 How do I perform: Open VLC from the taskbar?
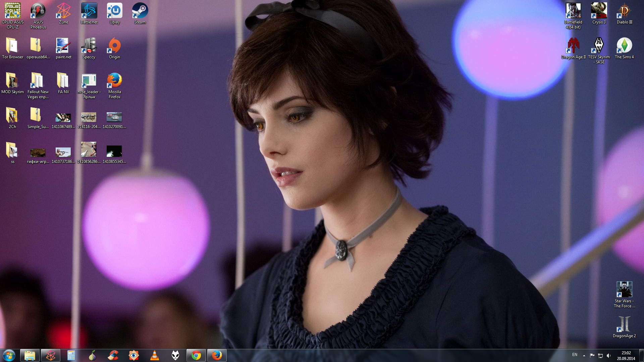155,355
